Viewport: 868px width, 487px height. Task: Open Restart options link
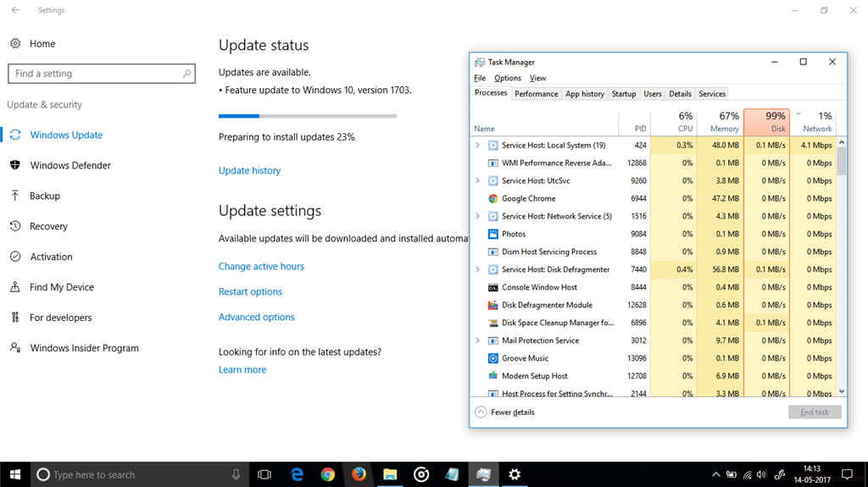click(250, 291)
